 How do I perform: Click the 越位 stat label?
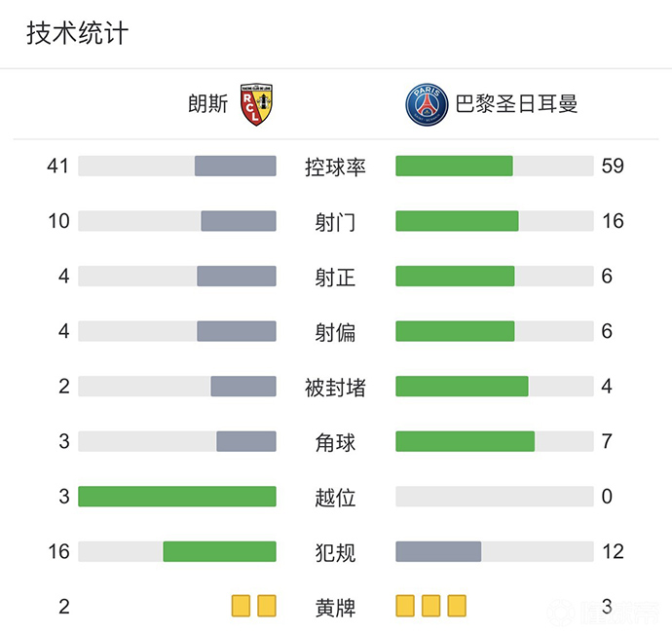click(335, 498)
